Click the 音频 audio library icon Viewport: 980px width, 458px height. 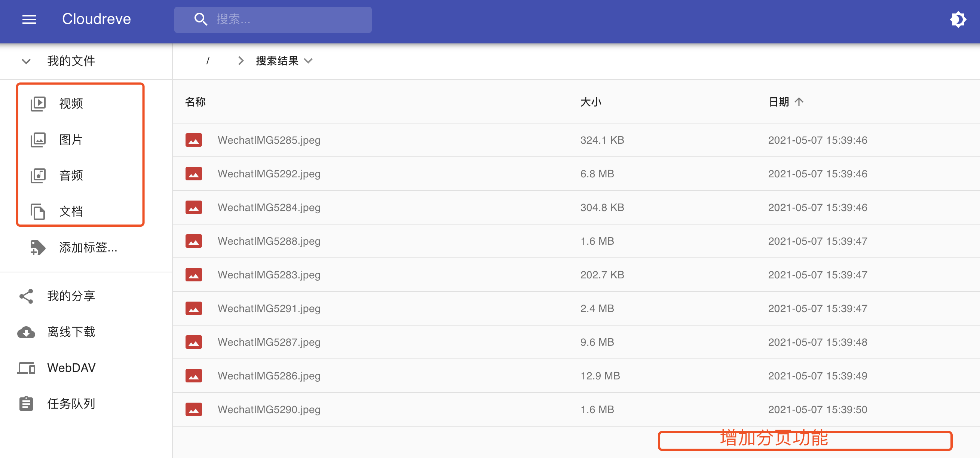38,175
